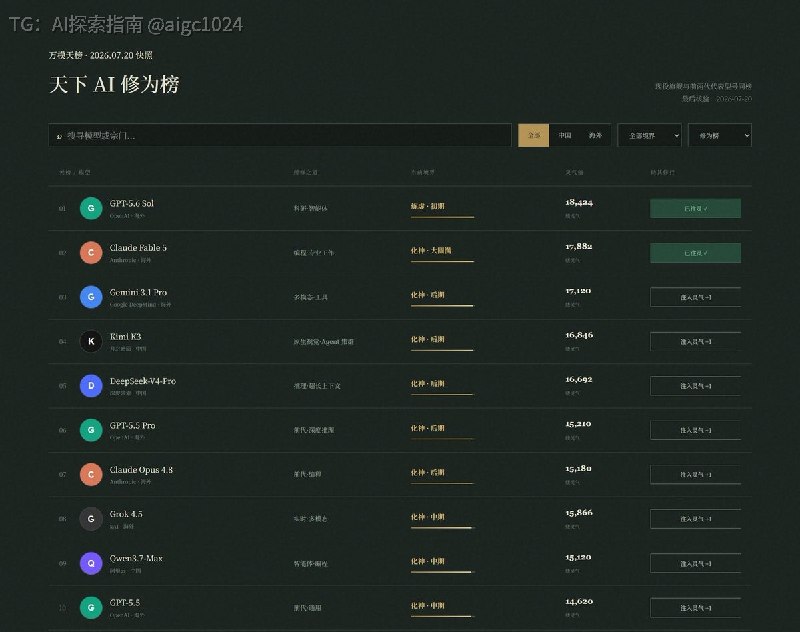Click the realm label in the GPT-5.6 Sol row
800x632 pixels.
[428, 206]
